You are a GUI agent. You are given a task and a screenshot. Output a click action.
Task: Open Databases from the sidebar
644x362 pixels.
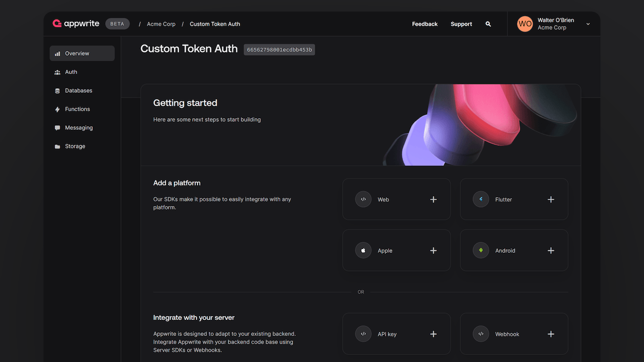[x=78, y=90]
